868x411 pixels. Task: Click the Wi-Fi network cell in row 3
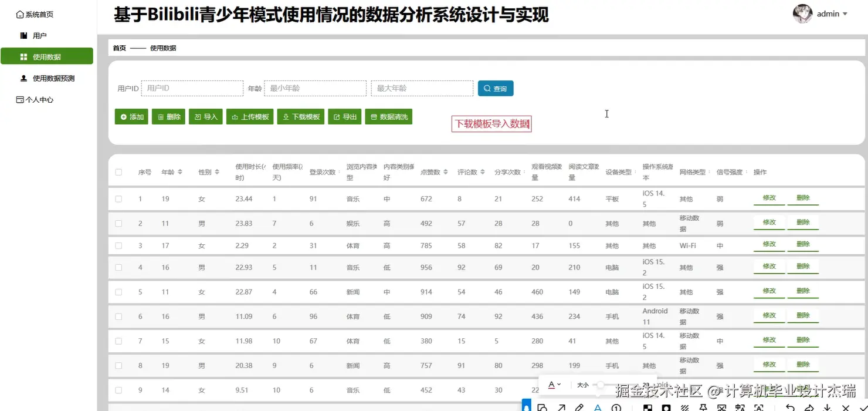point(687,246)
